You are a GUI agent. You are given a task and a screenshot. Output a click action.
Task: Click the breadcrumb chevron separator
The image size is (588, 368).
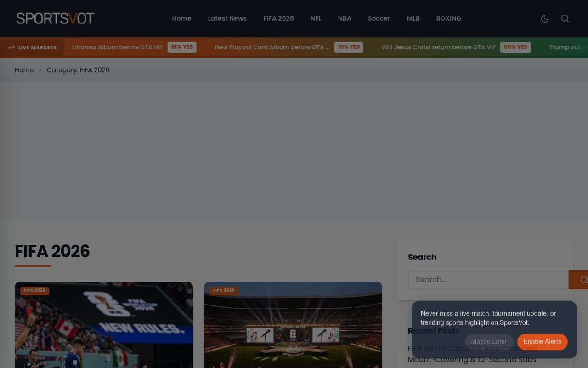pyautogui.click(x=40, y=70)
